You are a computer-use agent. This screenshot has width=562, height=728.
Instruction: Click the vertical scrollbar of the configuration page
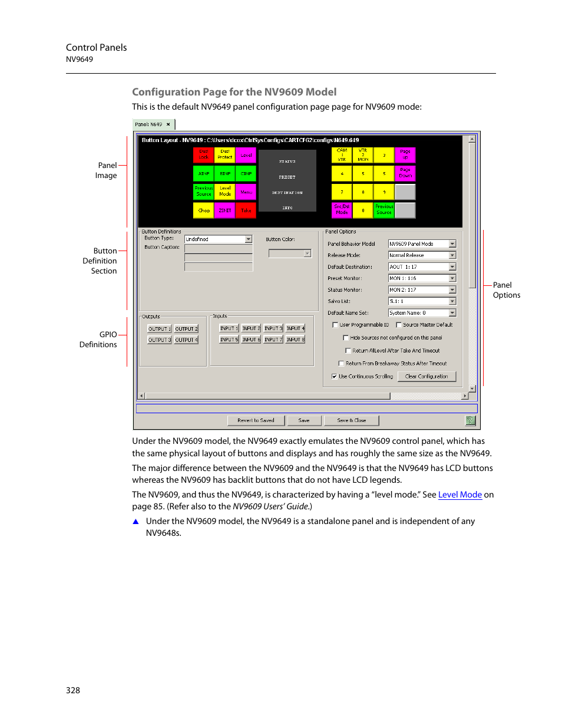pos(472,263)
